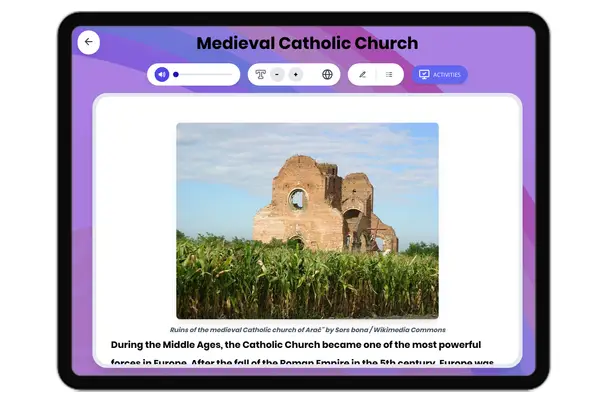Increase font size with plus button
This screenshot has width=600, height=400.
[x=295, y=74]
